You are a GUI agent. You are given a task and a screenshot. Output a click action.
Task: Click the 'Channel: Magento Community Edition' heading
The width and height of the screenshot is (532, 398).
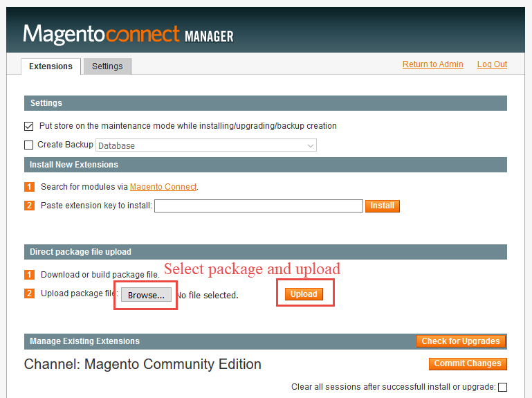[143, 364]
